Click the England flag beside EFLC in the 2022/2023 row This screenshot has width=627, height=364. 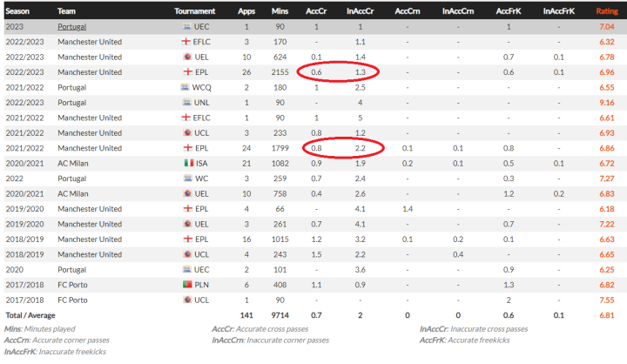(x=185, y=42)
